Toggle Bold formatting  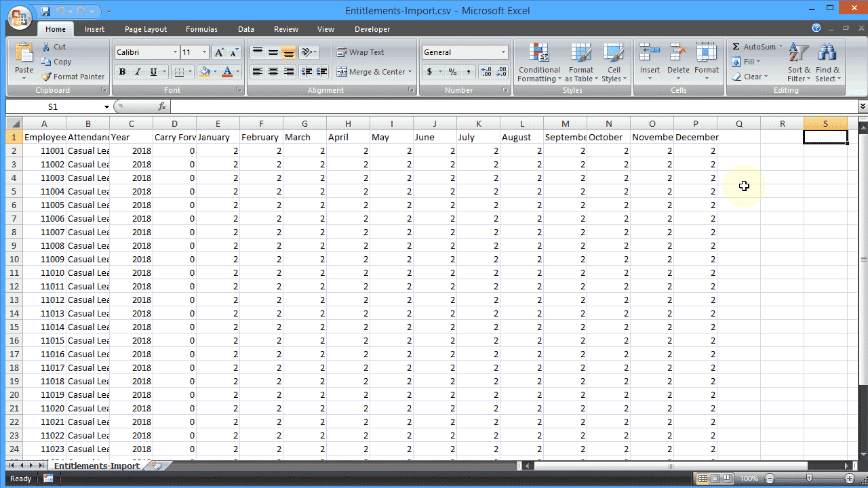122,72
